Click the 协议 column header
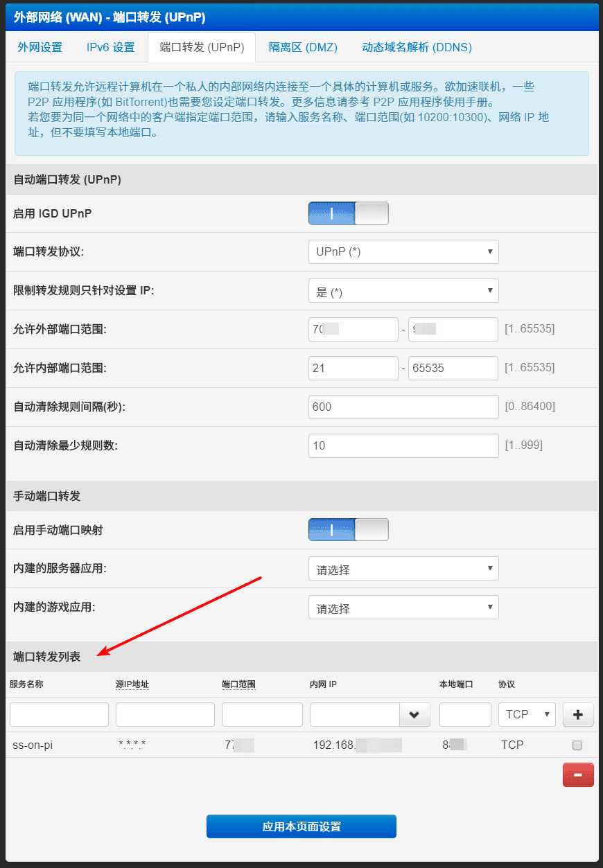This screenshot has height=868, width=603. [x=507, y=684]
